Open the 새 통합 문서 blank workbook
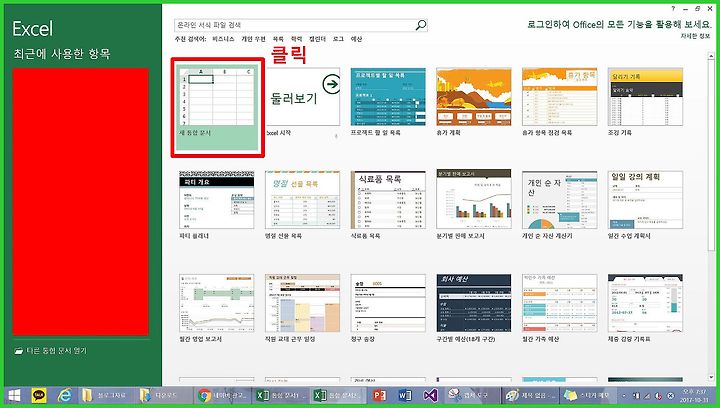720x408 pixels. click(217, 107)
